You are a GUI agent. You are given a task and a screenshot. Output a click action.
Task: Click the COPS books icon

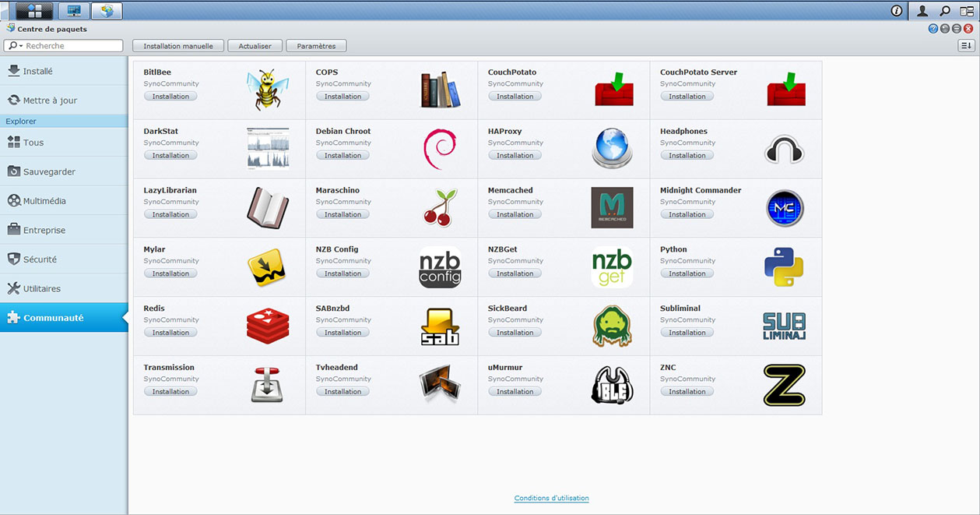(440, 90)
